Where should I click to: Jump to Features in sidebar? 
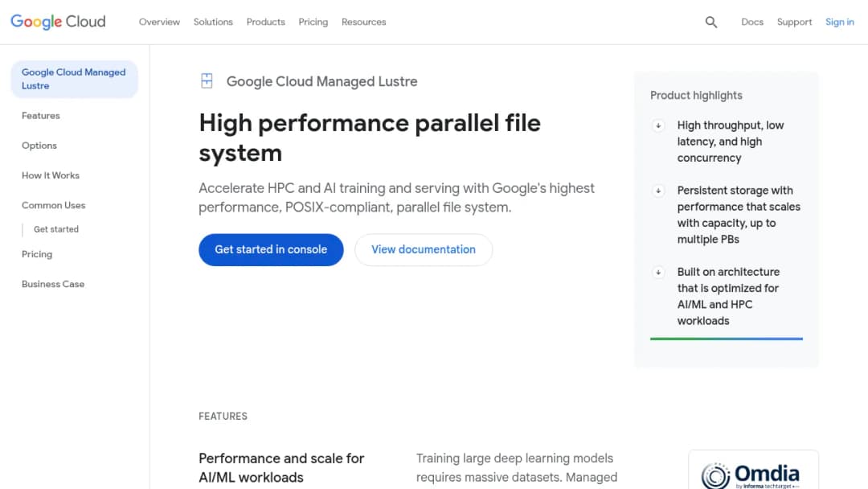(41, 116)
